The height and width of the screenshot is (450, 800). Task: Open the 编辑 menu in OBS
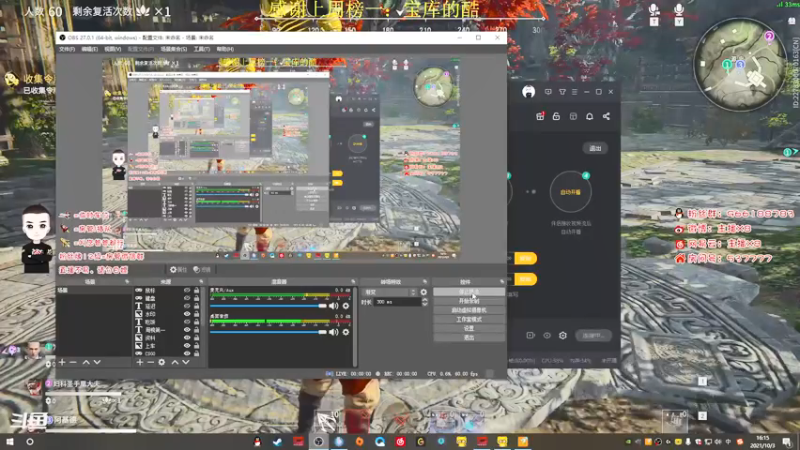tap(90, 49)
